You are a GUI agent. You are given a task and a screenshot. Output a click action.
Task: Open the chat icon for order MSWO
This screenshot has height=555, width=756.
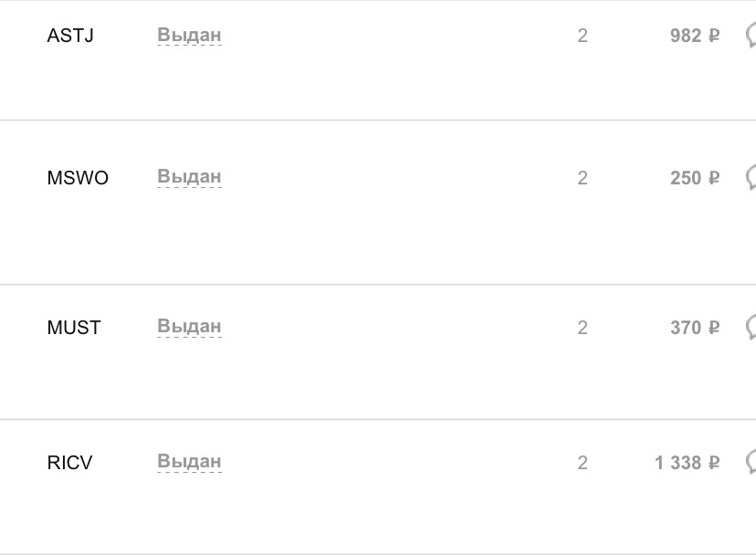pos(751,178)
